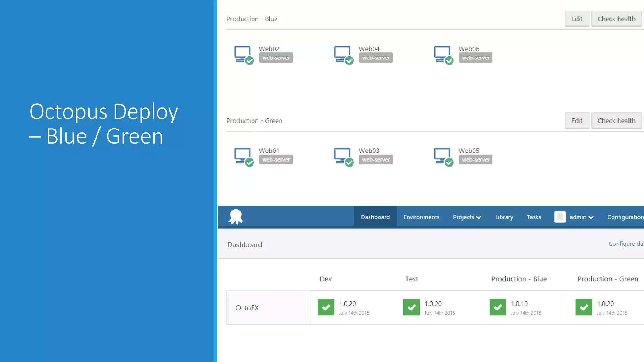Viewport: 644px width, 362px height.
Task: Click the Test column header
Action: click(x=411, y=279)
